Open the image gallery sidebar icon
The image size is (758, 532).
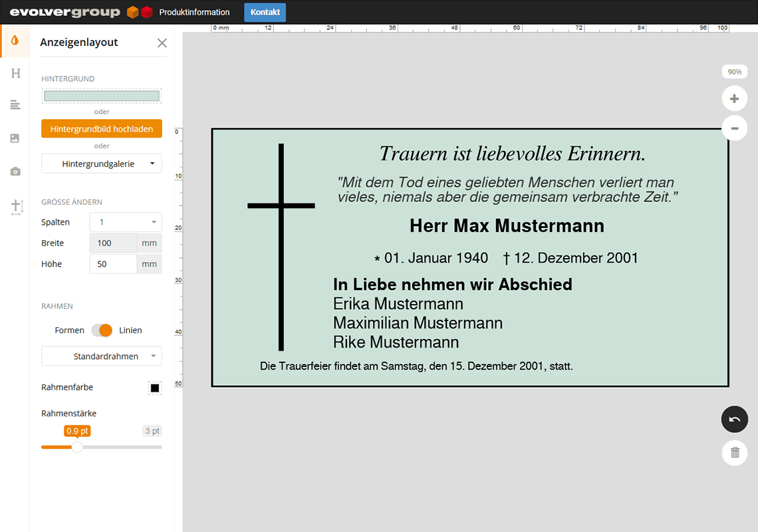point(15,138)
